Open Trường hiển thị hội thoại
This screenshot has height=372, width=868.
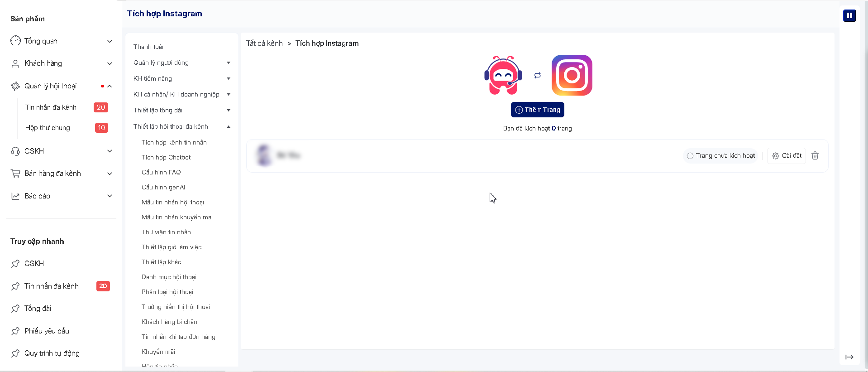[x=176, y=307]
